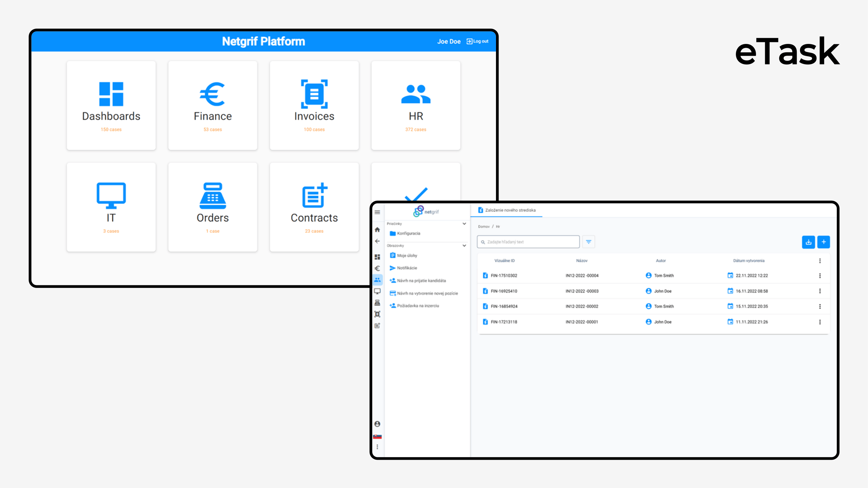
Task: Open the Konfiguracia folder
Action: (405, 233)
